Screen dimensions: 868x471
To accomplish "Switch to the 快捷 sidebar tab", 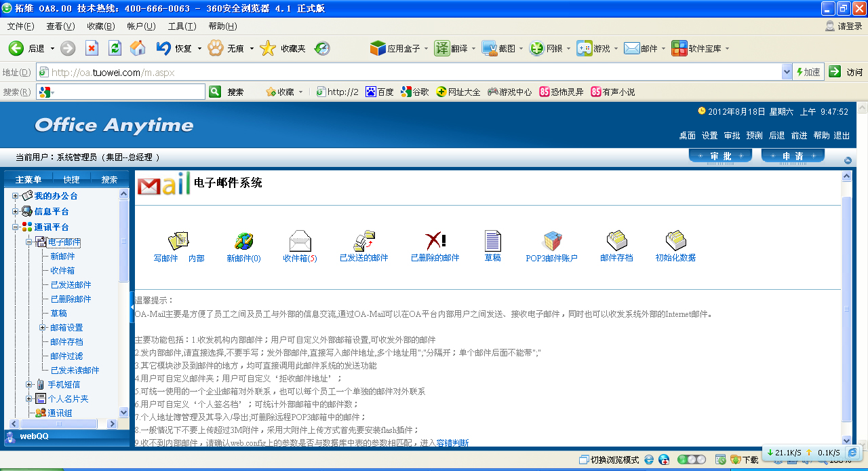I will click(x=71, y=180).
